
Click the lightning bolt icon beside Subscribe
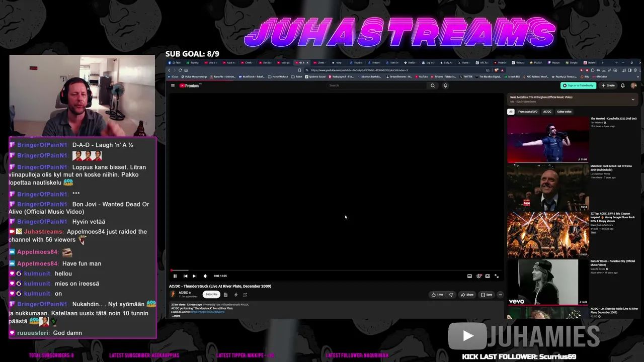coord(235,295)
